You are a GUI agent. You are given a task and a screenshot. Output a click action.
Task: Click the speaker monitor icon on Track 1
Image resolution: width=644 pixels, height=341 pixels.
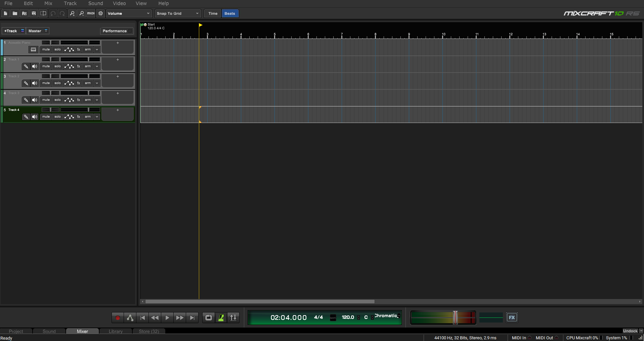(x=35, y=66)
